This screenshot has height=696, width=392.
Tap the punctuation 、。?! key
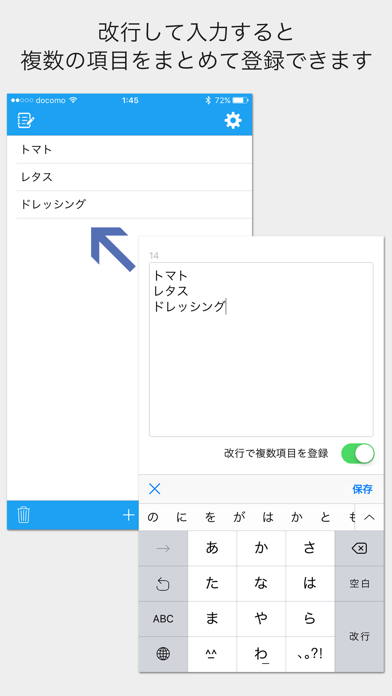pyautogui.click(x=310, y=654)
